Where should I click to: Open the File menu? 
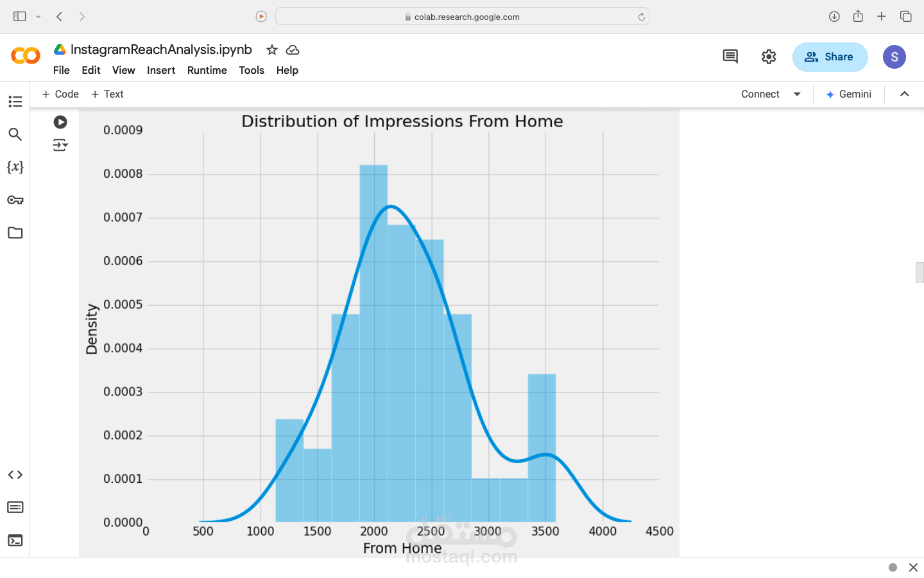(x=62, y=70)
